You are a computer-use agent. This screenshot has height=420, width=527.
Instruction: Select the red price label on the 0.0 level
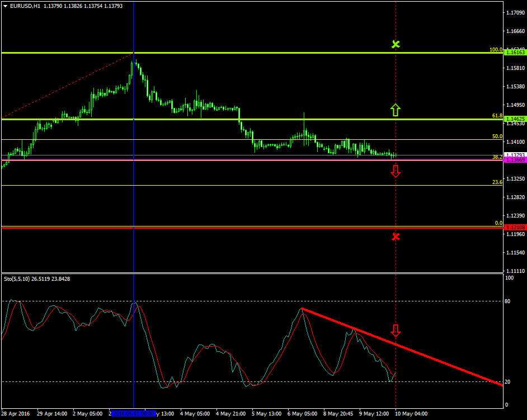point(515,227)
